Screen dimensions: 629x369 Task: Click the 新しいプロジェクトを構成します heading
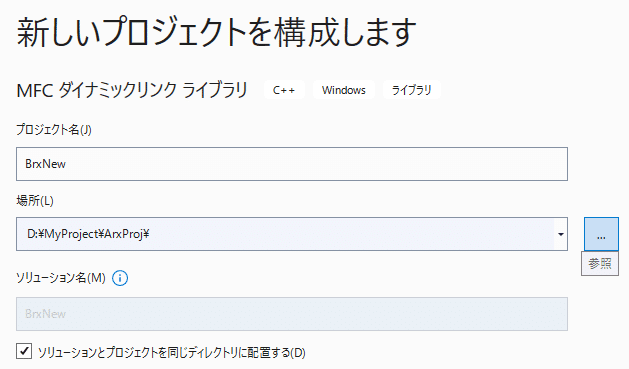(x=216, y=32)
